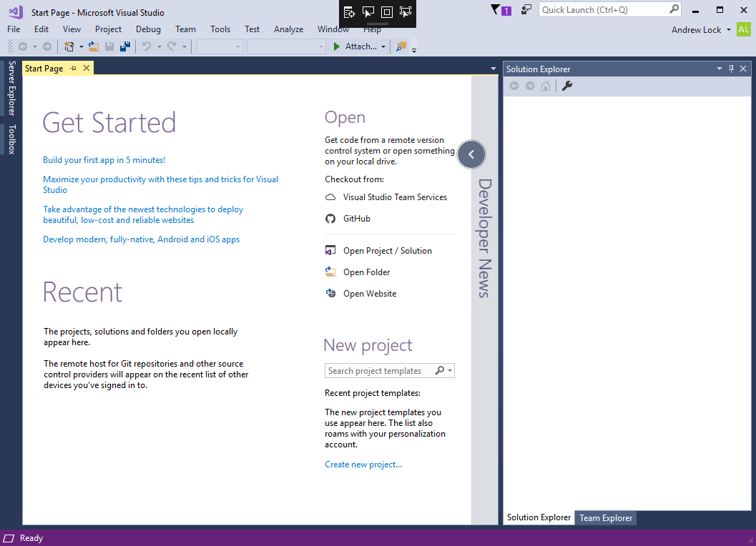This screenshot has height=546, width=756.
Task: Checkout from GitHub
Action: [x=348, y=219]
